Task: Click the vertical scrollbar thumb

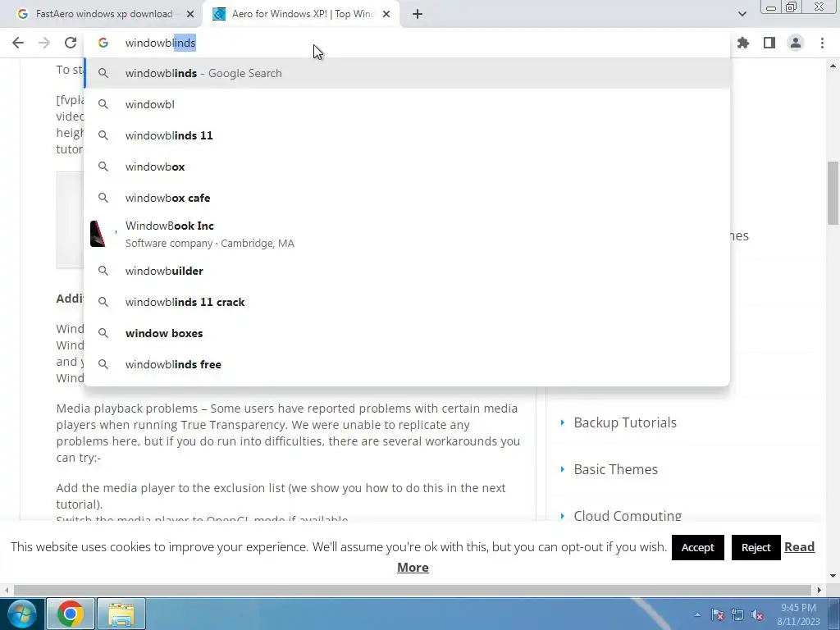Action: coord(833,193)
